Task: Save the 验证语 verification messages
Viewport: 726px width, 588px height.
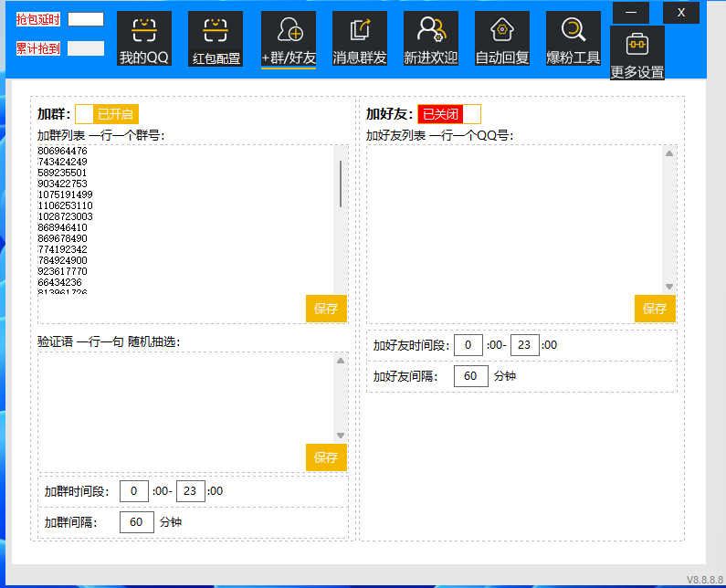Action: (326, 457)
